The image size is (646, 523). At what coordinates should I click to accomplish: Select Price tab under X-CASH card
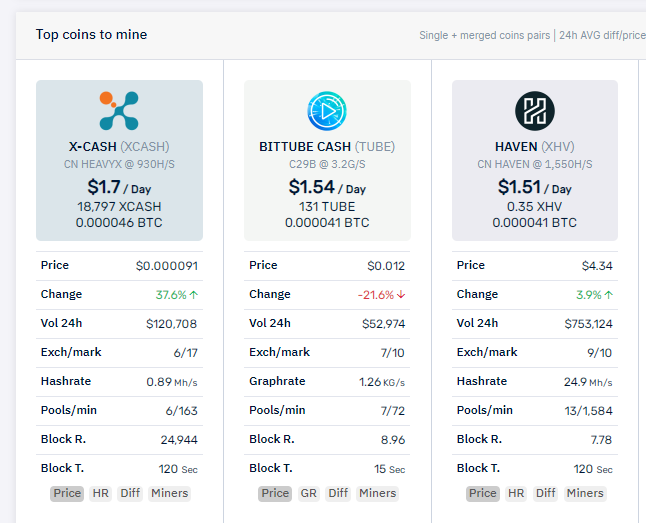pyautogui.click(x=67, y=493)
